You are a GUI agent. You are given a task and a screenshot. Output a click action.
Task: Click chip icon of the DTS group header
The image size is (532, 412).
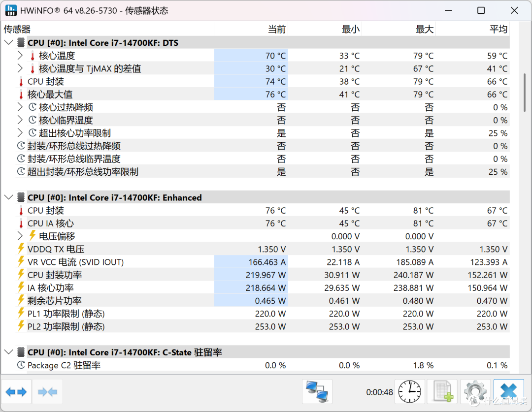click(x=21, y=43)
